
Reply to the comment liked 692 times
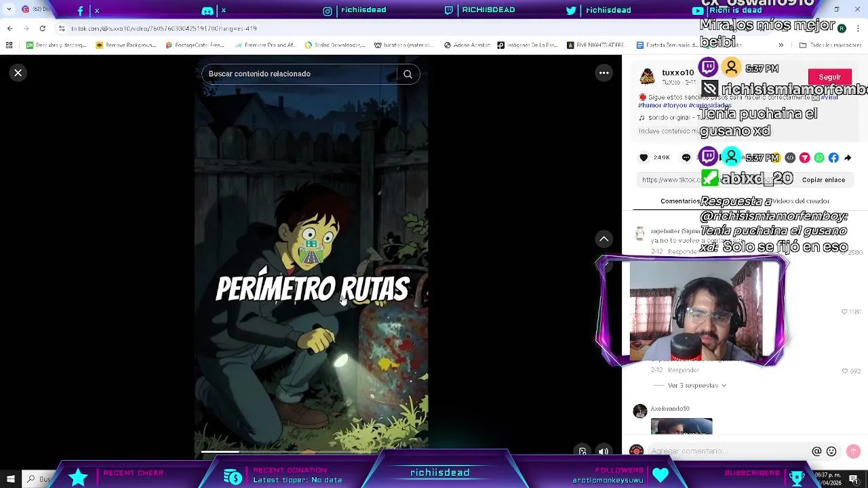coord(683,370)
